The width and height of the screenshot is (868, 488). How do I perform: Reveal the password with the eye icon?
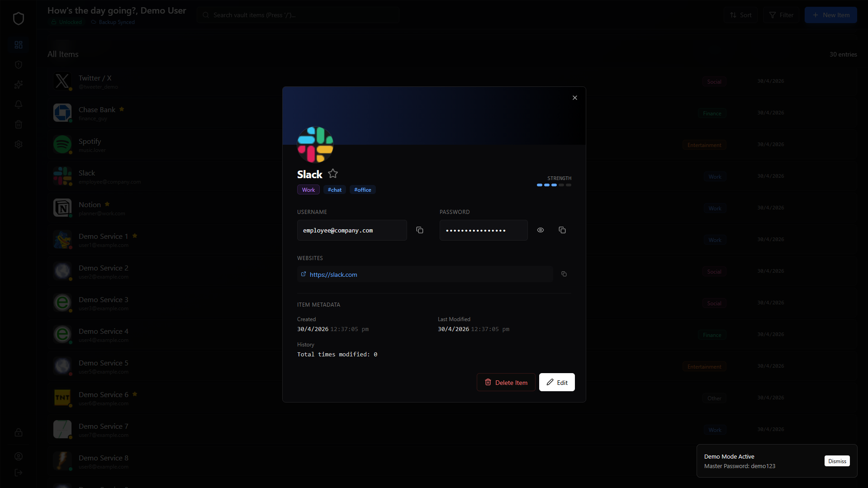(541, 230)
